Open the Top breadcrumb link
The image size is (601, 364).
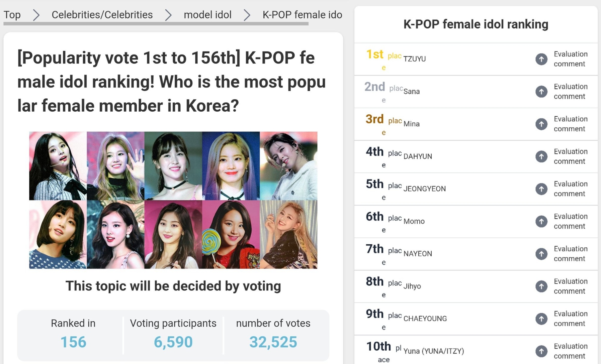(x=12, y=15)
